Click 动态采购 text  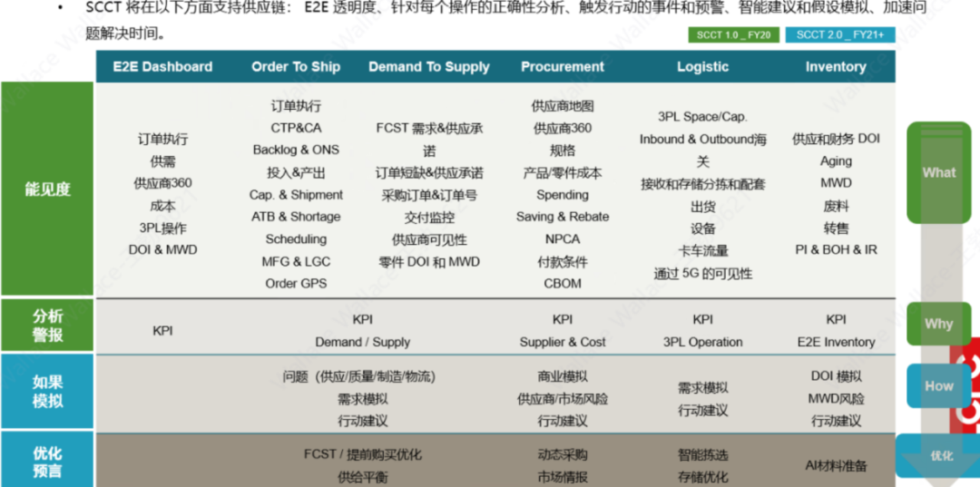[x=563, y=454]
